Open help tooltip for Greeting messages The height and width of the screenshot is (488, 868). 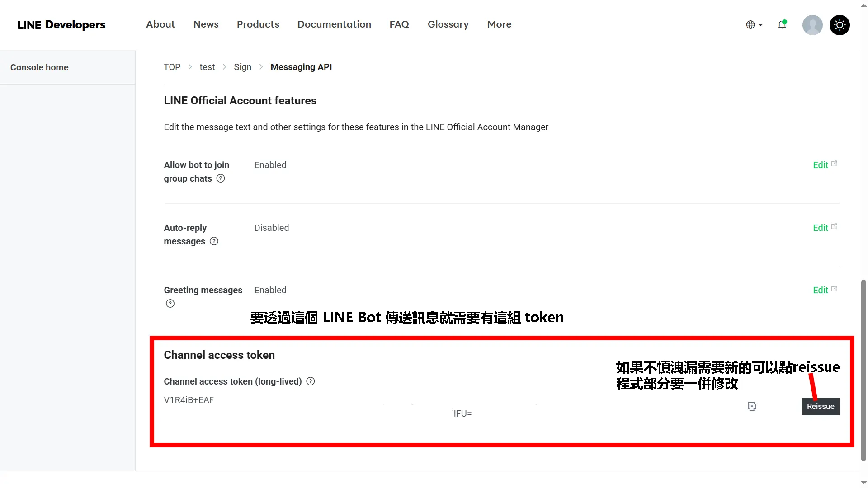pos(170,303)
